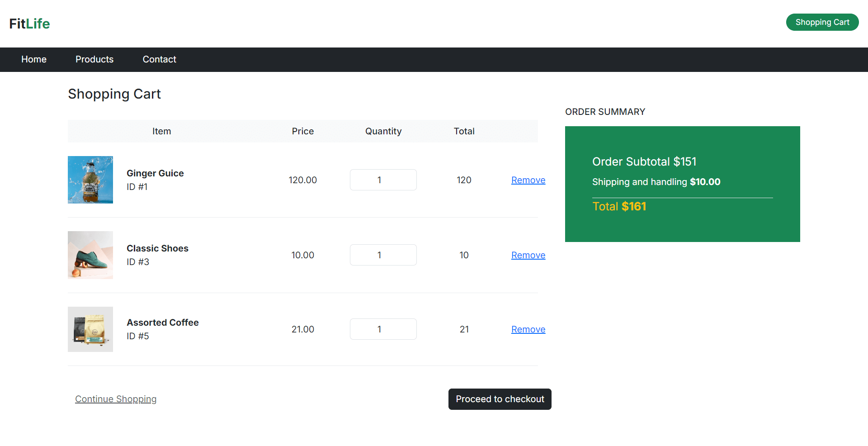This screenshot has width=868, height=446.
Task: Navigate to the Contact page
Action: (x=159, y=59)
